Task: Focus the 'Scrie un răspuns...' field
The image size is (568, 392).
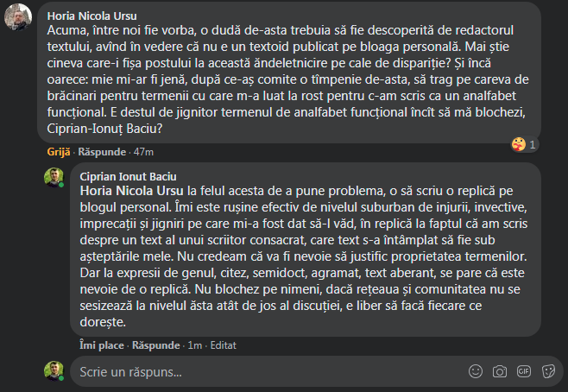Action: [259, 371]
